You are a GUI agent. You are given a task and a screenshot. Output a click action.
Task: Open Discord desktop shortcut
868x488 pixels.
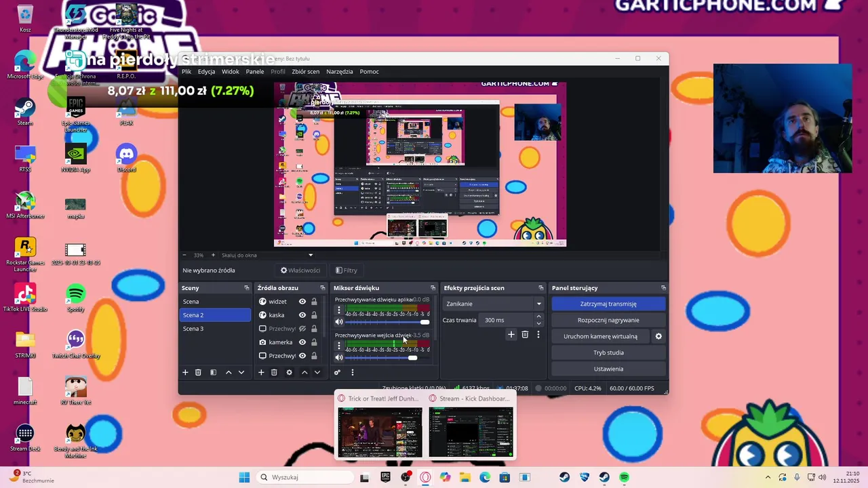pyautogui.click(x=127, y=158)
